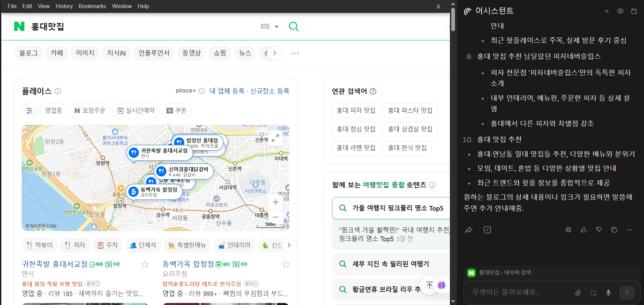The width and height of the screenshot is (644, 305).
Task: Click the thumbs down feedback icon
Action: coord(599,230)
